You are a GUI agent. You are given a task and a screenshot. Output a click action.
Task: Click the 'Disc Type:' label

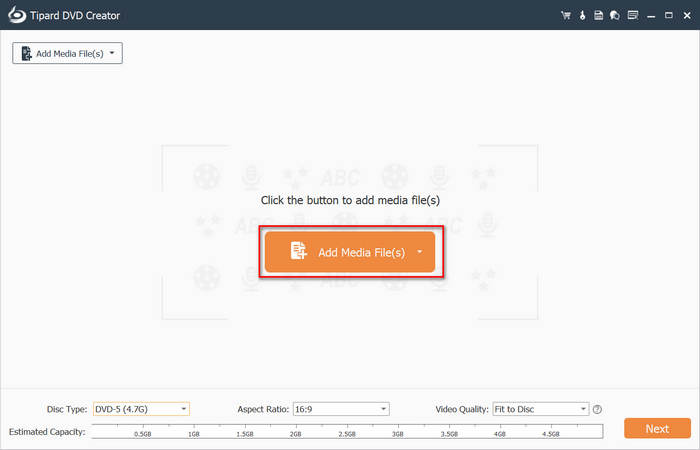pos(67,409)
